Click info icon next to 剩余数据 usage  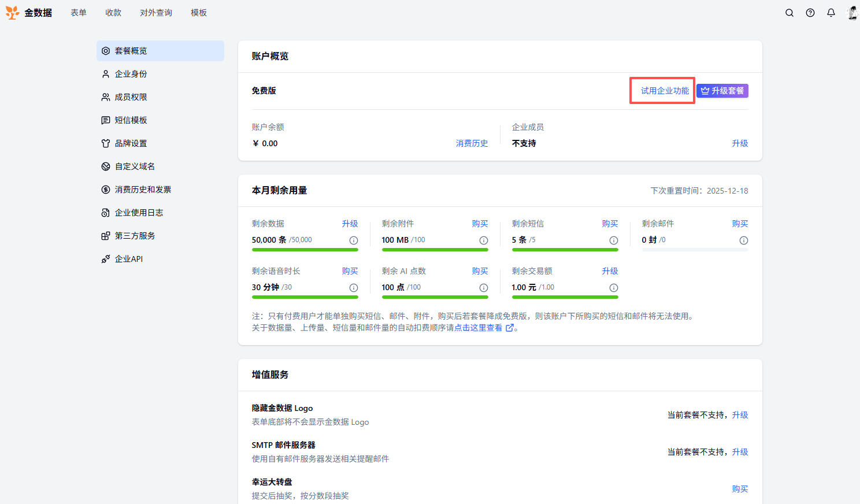[354, 240]
